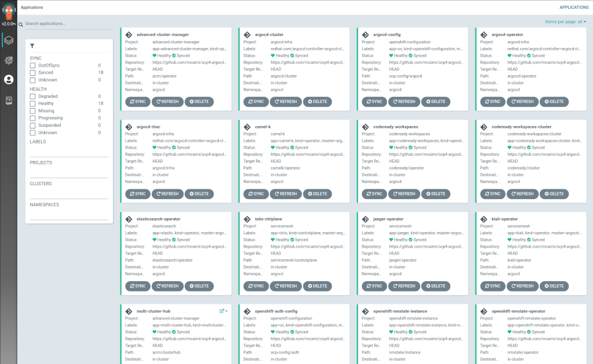Sync the argocd-operator application
This screenshot has width=593, height=364.
click(x=493, y=102)
